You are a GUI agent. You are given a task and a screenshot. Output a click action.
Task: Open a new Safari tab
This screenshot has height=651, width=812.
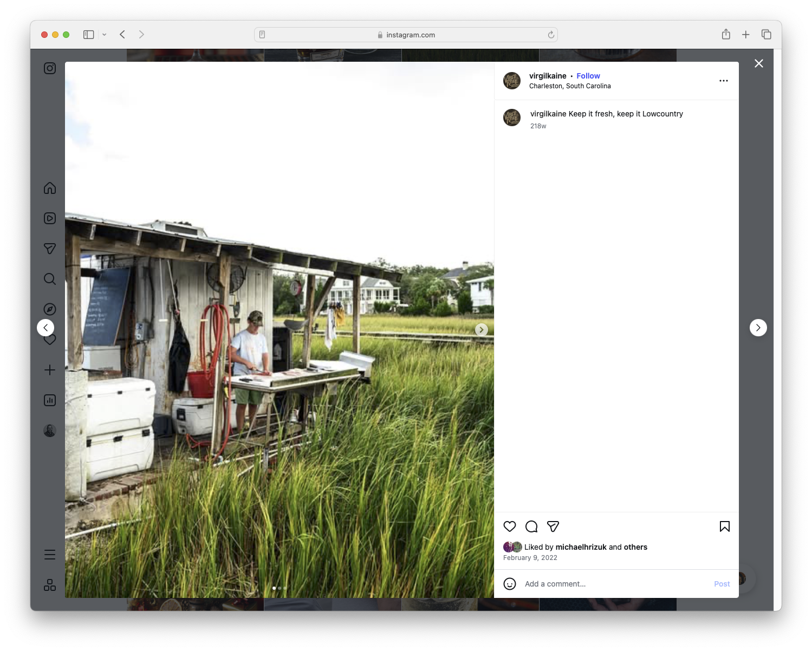click(x=746, y=35)
